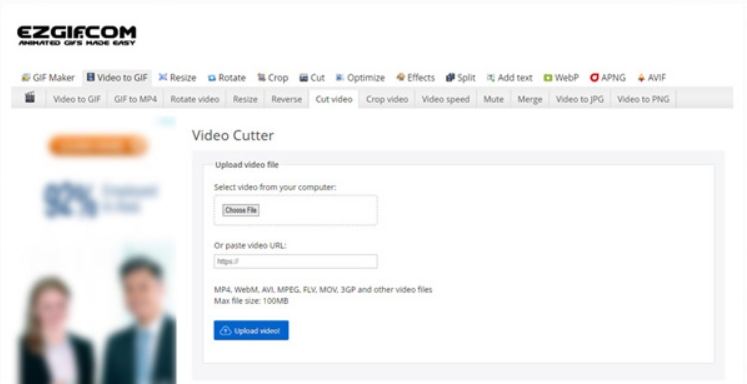This screenshot has width=747, height=384.
Task: Click the Choose File button
Action: click(x=241, y=210)
